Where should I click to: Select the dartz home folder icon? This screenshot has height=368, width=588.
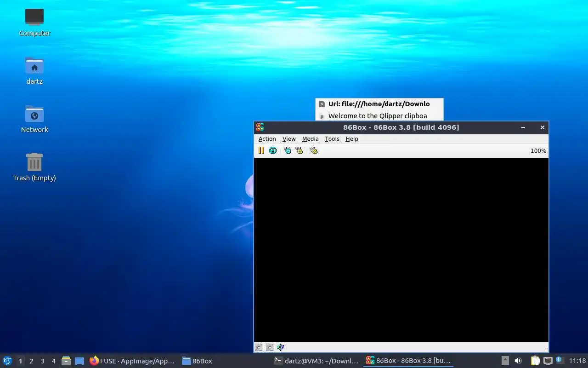click(34, 71)
